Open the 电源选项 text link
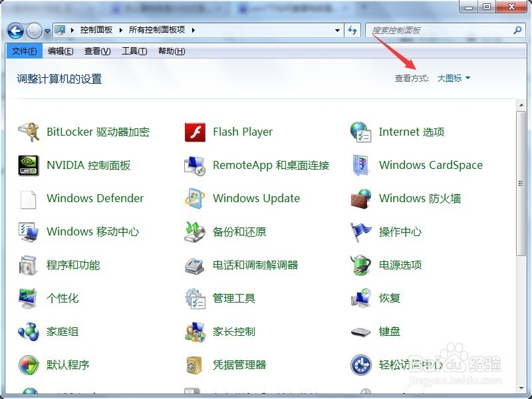Viewport: 532px width, 399px height. coord(400,265)
